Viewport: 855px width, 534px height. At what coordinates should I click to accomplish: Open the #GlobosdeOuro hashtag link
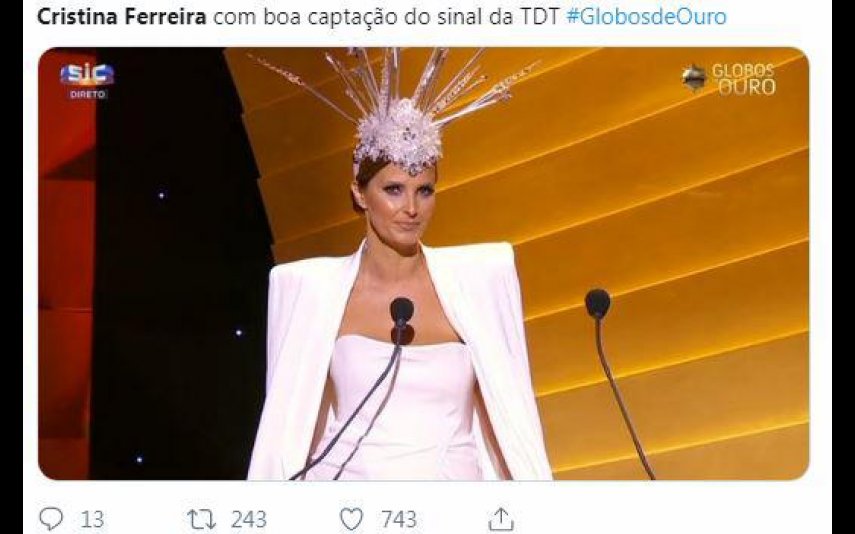(646, 17)
